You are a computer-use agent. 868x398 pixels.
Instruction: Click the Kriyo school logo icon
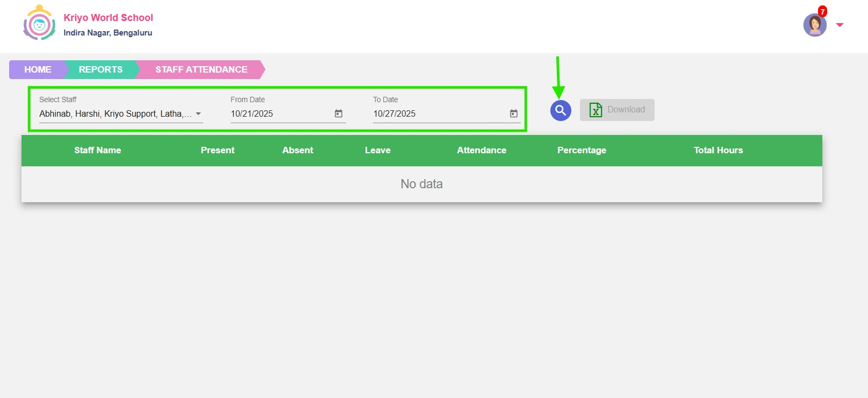pyautogui.click(x=39, y=23)
